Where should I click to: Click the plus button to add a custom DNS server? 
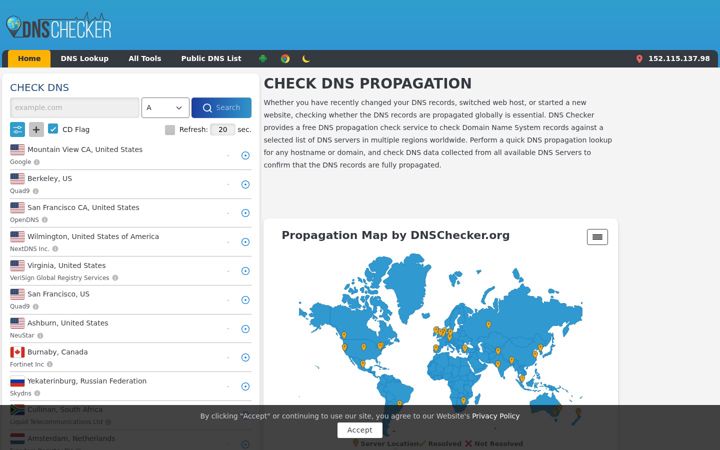coord(36,129)
